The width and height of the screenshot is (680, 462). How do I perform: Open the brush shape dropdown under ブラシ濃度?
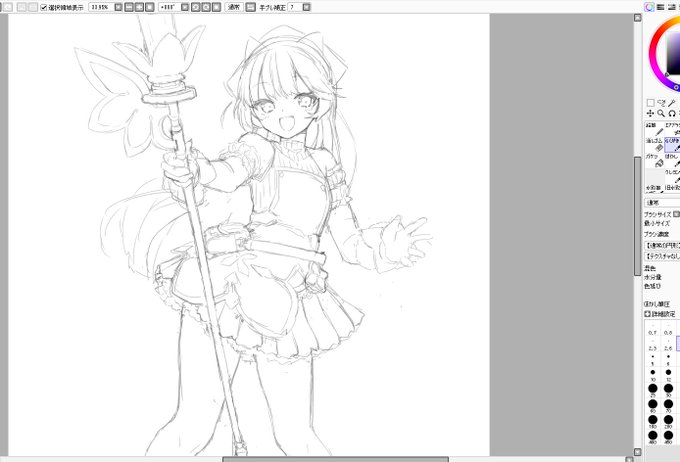[x=662, y=246]
